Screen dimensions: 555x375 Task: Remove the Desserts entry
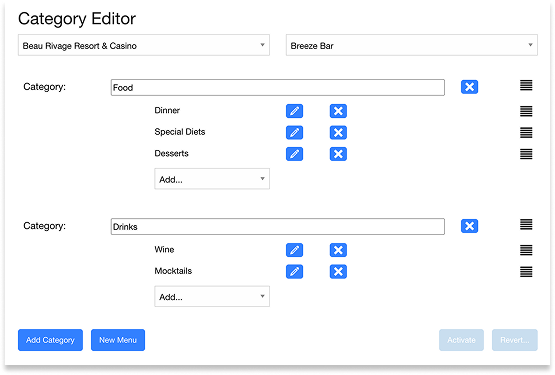tap(338, 154)
